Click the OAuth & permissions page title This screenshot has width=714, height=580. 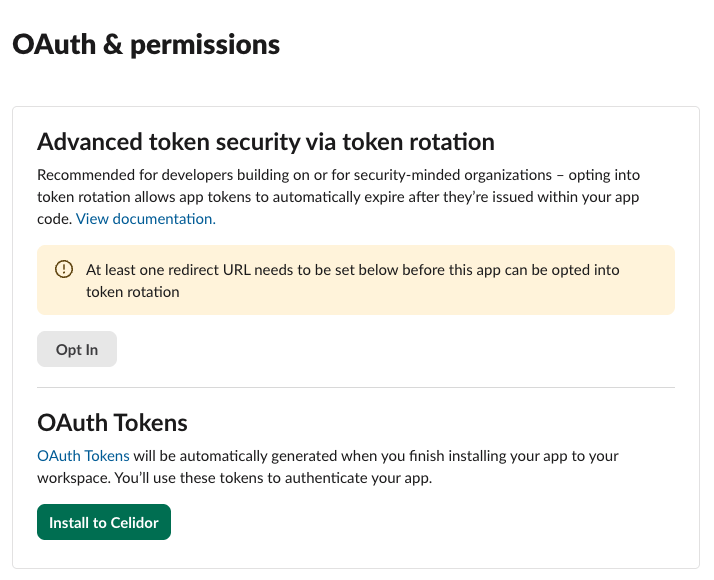tap(146, 44)
